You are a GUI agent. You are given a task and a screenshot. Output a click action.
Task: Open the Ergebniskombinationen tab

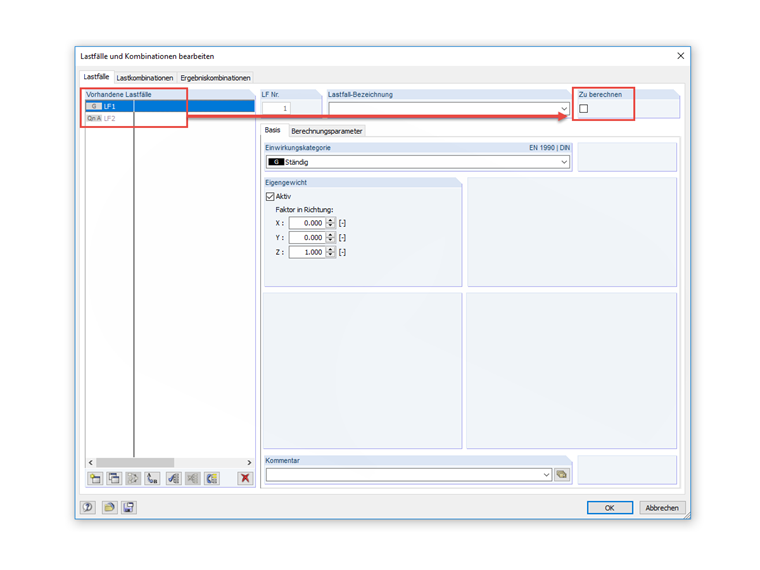[215, 78]
